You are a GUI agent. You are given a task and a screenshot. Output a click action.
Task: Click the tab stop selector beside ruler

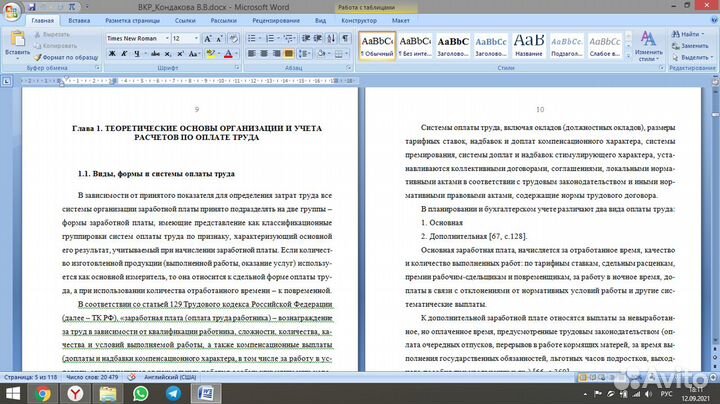[6, 81]
